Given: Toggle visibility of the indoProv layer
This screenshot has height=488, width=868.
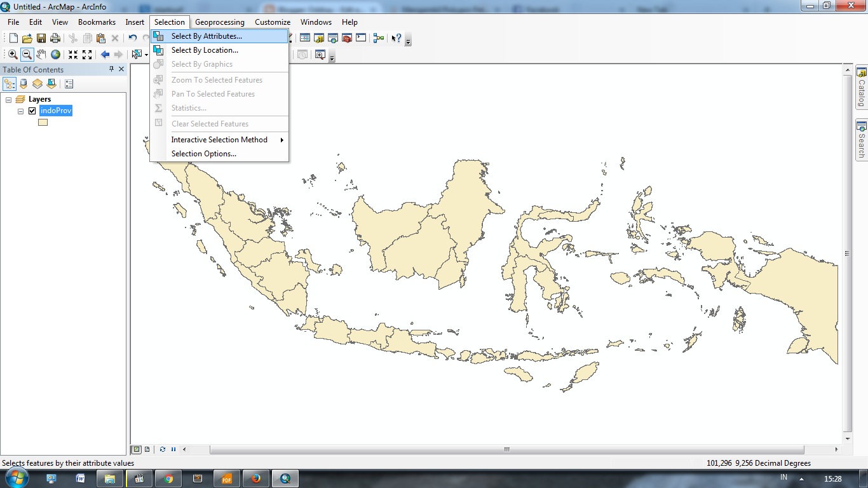Looking at the screenshot, I should (x=32, y=111).
